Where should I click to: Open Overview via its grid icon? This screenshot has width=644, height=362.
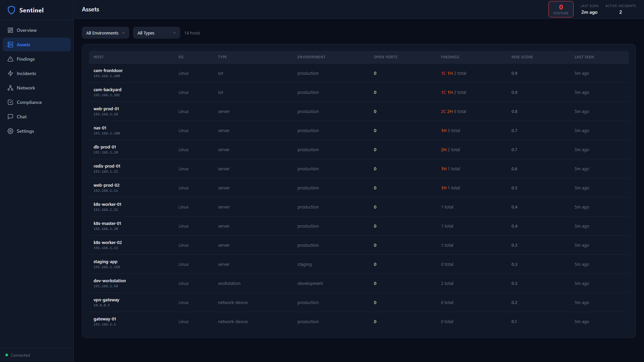click(10, 30)
